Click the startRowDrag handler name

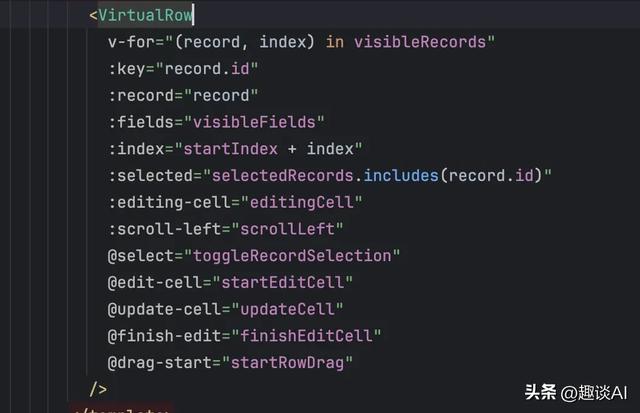pyautogui.click(x=287, y=363)
